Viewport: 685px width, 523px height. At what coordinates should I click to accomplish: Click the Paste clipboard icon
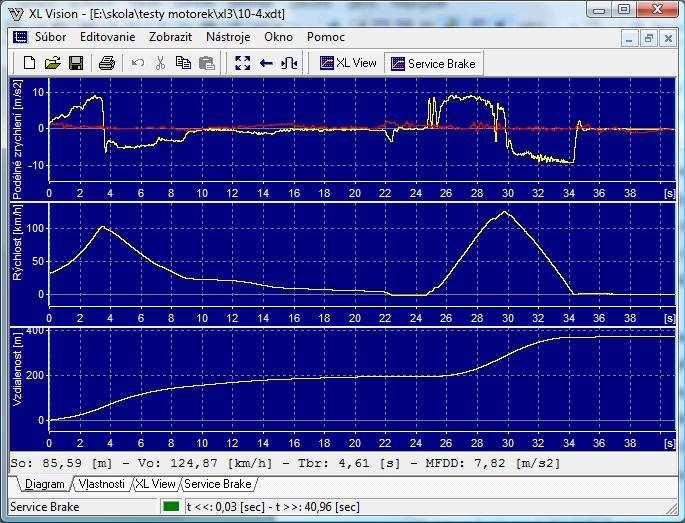click(207, 63)
